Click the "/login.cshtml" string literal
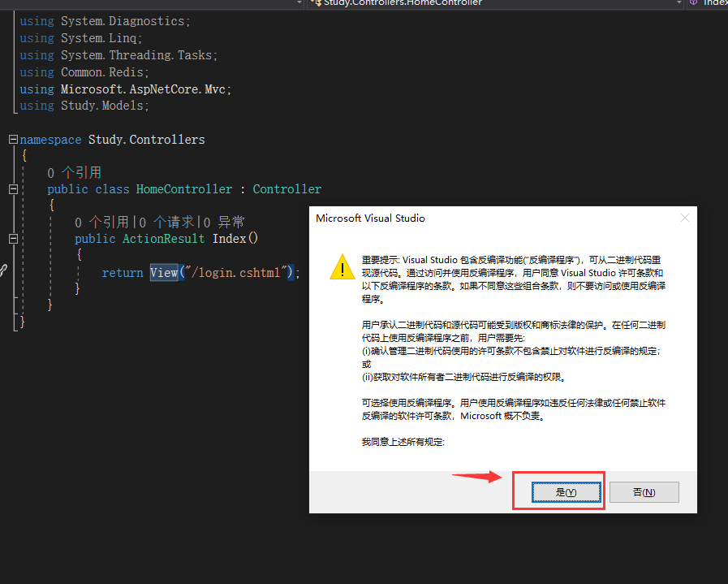The image size is (728, 584). [237, 272]
